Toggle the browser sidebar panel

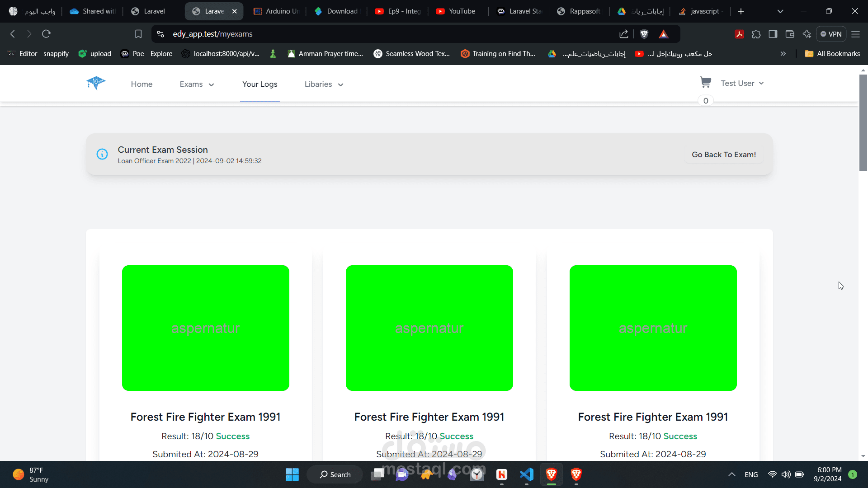[773, 34]
